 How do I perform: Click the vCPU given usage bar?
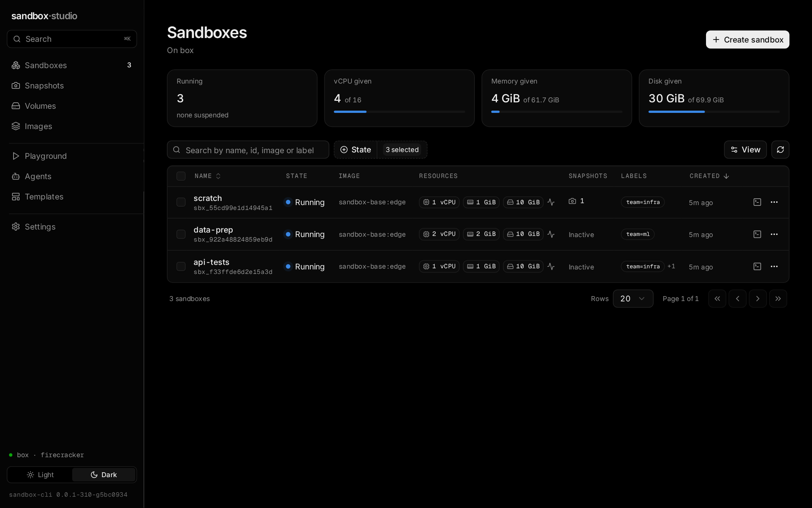[399, 112]
